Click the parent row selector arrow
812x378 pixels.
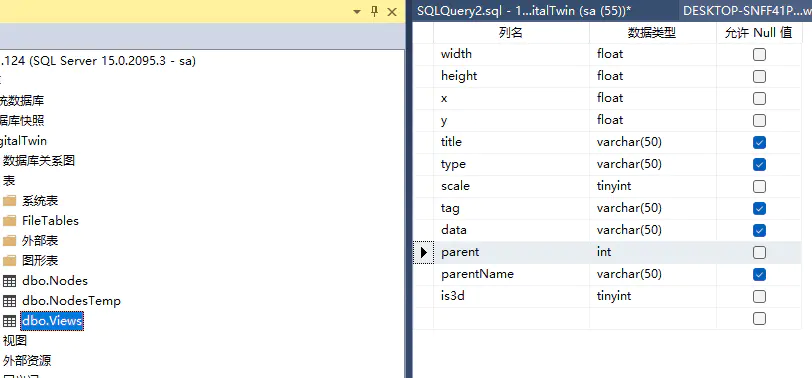pos(423,253)
